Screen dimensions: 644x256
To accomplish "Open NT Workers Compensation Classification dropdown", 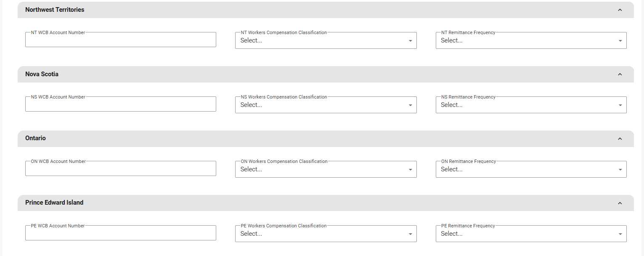I will point(326,41).
